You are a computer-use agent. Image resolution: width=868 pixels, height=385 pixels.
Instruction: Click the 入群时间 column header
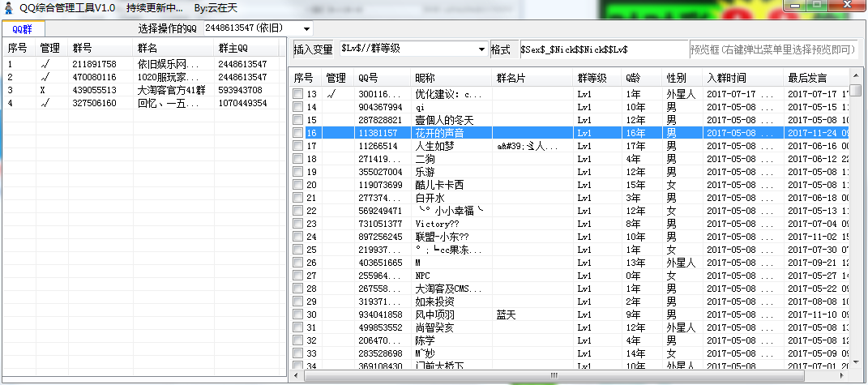pyautogui.click(x=726, y=78)
